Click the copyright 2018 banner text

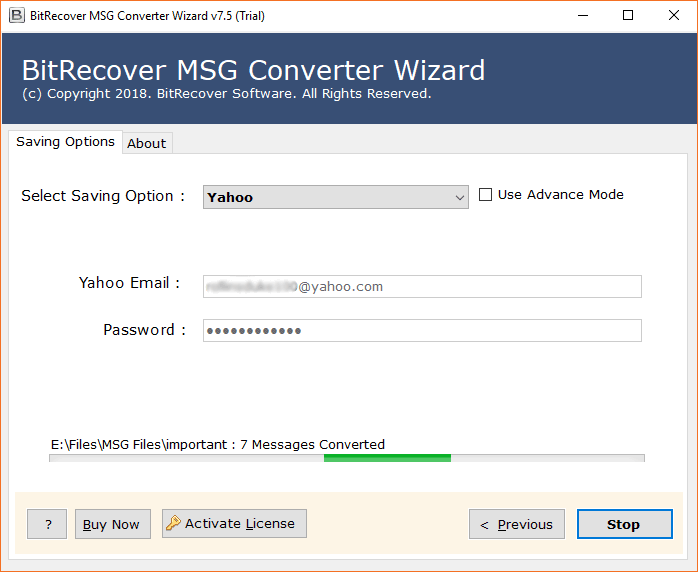click(227, 94)
